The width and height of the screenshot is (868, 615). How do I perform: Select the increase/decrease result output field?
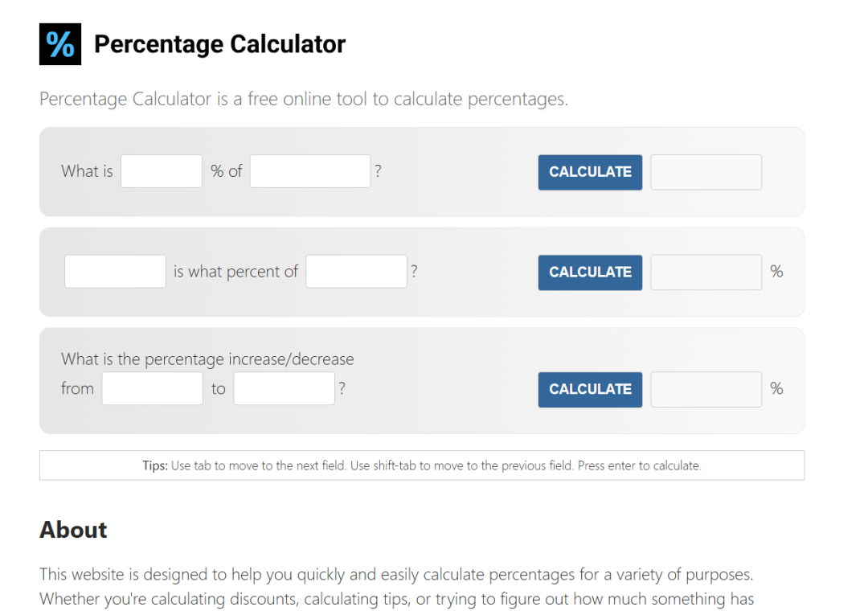tap(706, 389)
